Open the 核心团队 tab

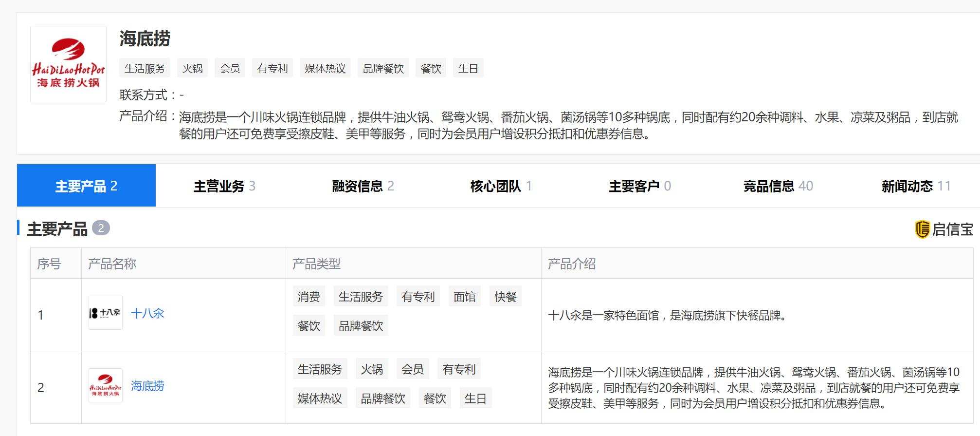[x=501, y=186]
